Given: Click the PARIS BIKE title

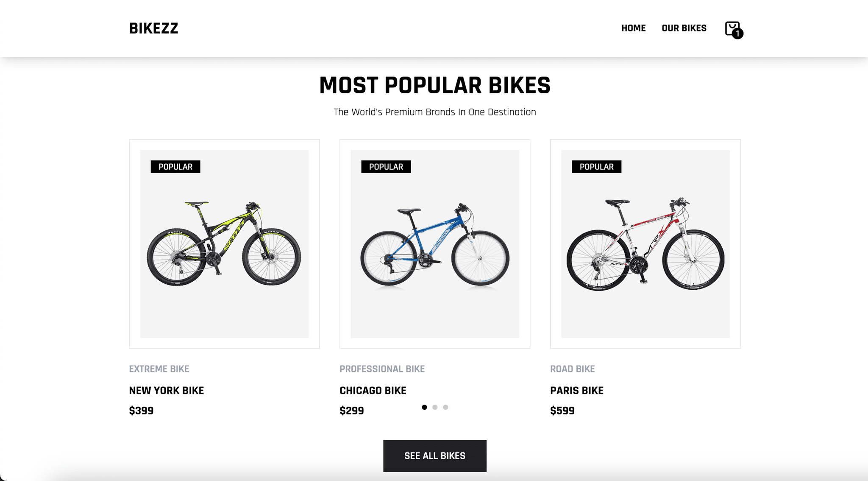Looking at the screenshot, I should [x=577, y=391].
